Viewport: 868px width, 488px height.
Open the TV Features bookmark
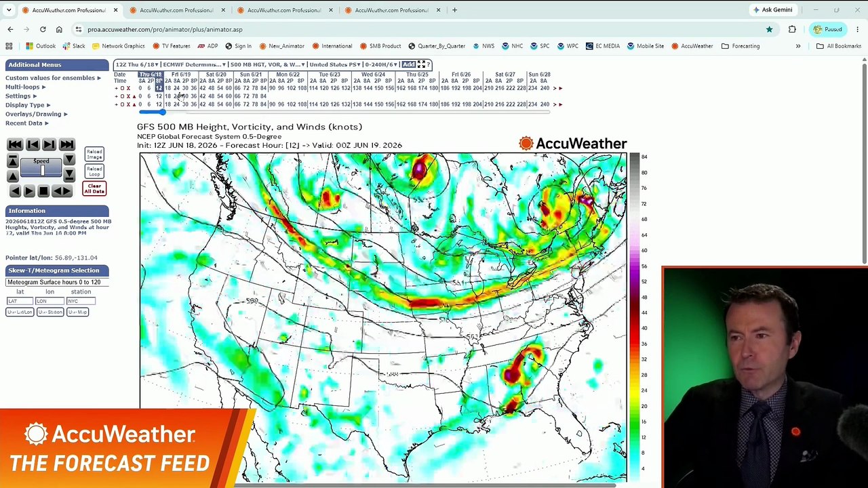click(171, 46)
